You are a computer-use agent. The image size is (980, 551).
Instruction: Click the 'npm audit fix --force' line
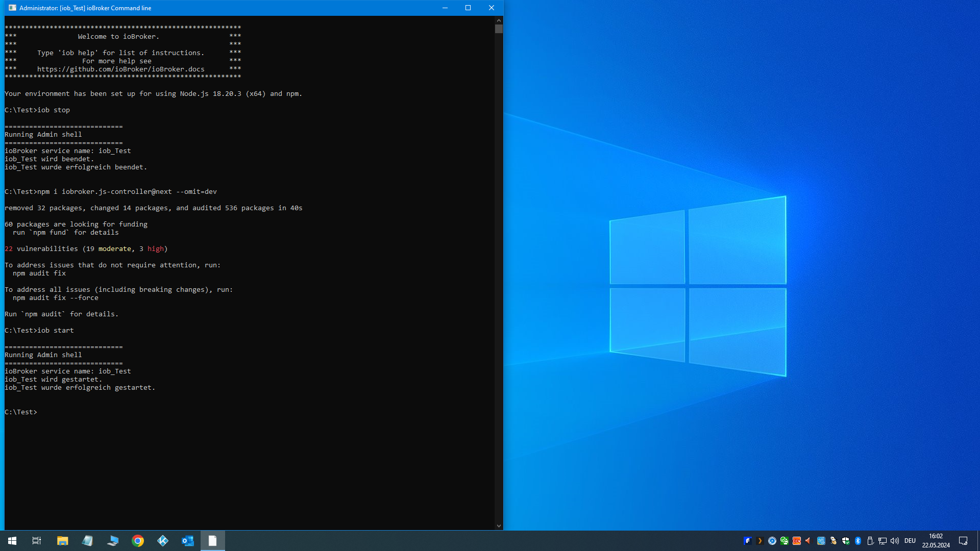[x=56, y=297]
